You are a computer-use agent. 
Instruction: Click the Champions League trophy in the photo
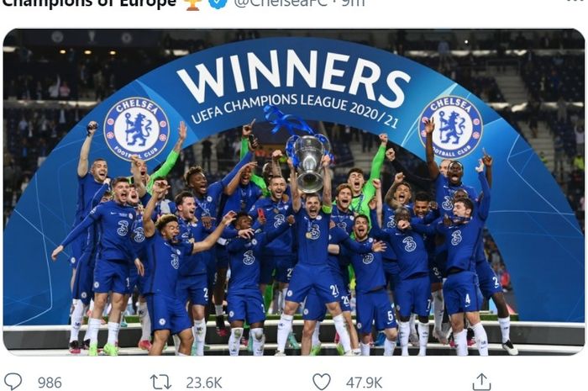tap(308, 161)
